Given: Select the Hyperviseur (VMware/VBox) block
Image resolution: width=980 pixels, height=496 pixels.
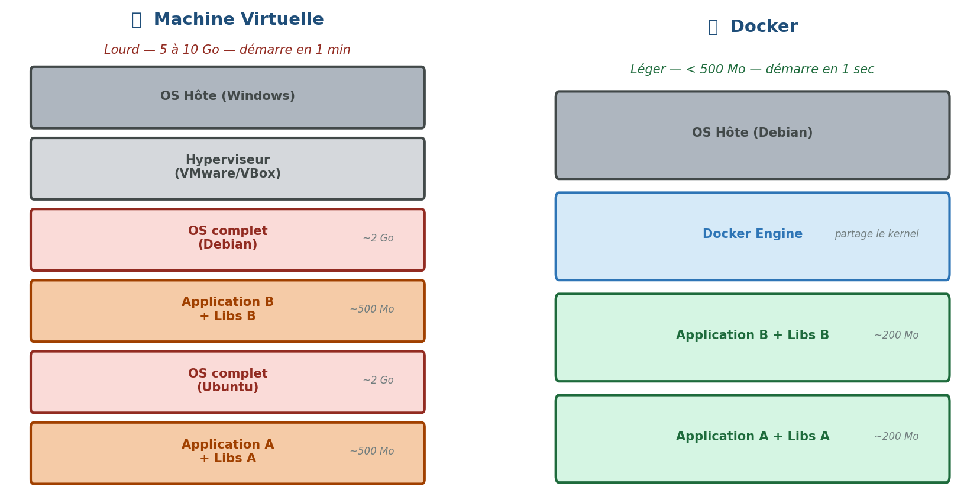Looking at the screenshot, I should tap(228, 168).
